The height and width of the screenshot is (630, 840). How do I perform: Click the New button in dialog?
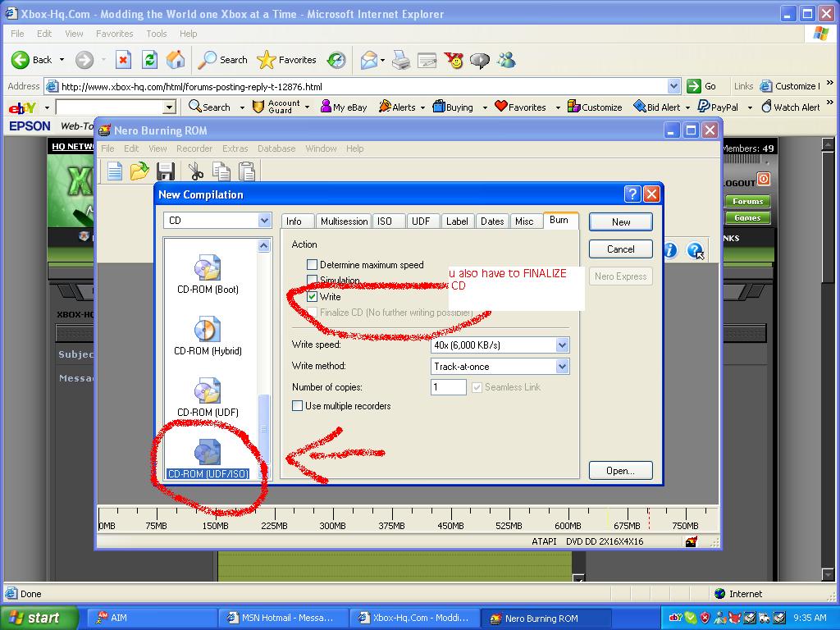[x=621, y=221]
